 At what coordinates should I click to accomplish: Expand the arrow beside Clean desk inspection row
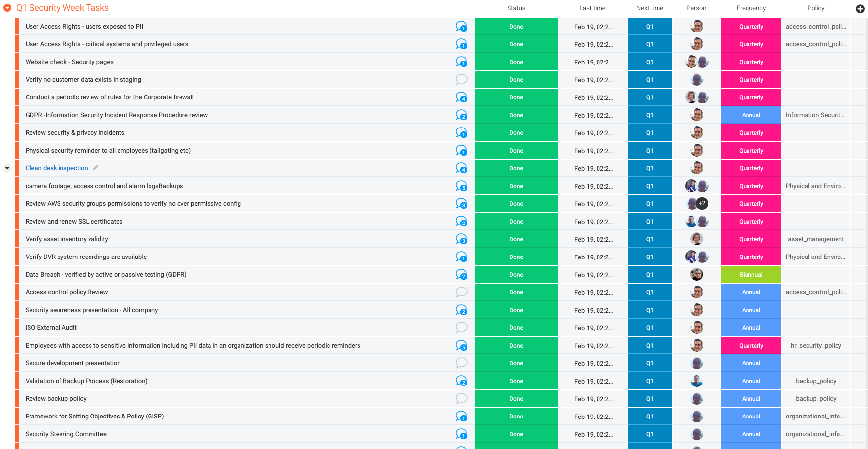[x=7, y=168]
